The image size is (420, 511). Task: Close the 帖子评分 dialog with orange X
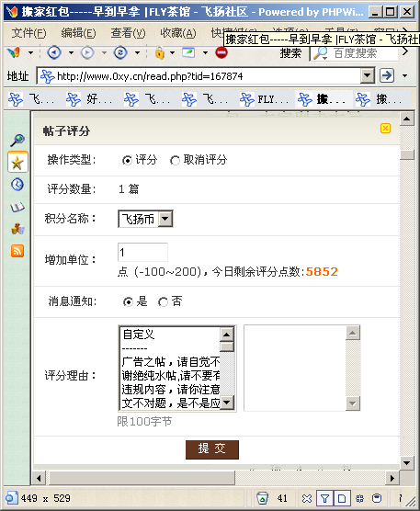[385, 128]
